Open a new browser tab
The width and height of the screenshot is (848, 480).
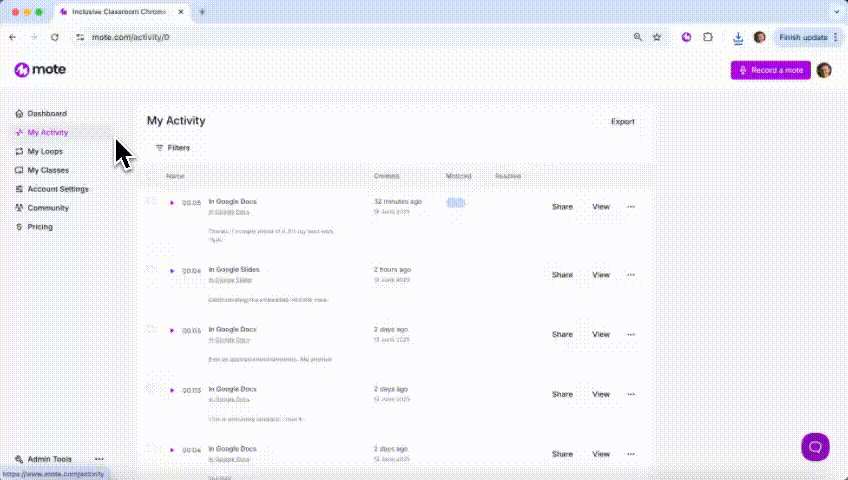point(202,11)
